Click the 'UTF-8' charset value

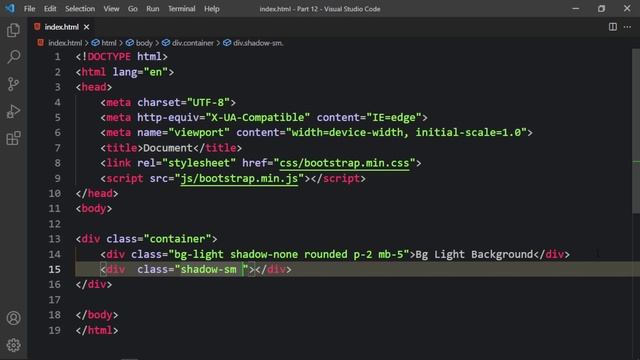[x=208, y=102]
